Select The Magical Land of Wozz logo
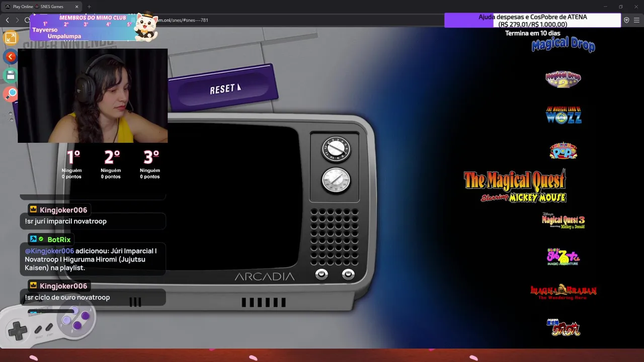Screen dimensions: 644x362 (x=563, y=115)
